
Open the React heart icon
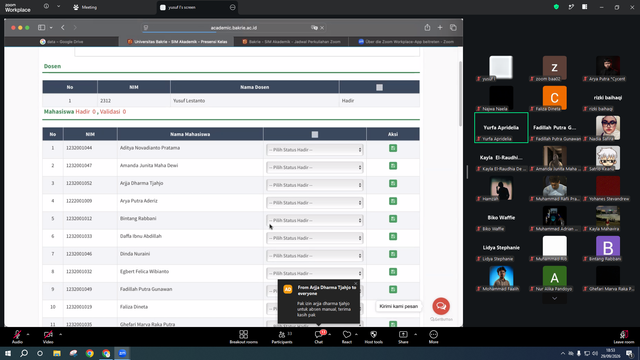(347, 335)
